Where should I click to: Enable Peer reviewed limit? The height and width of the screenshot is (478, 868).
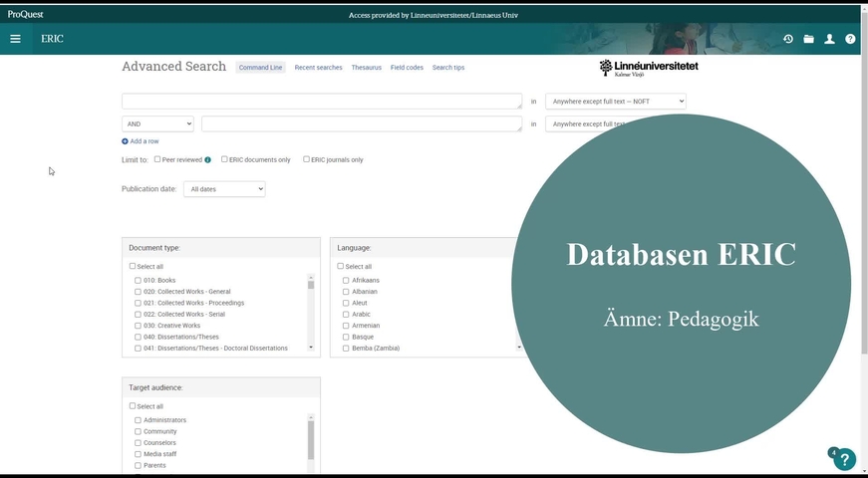point(157,159)
